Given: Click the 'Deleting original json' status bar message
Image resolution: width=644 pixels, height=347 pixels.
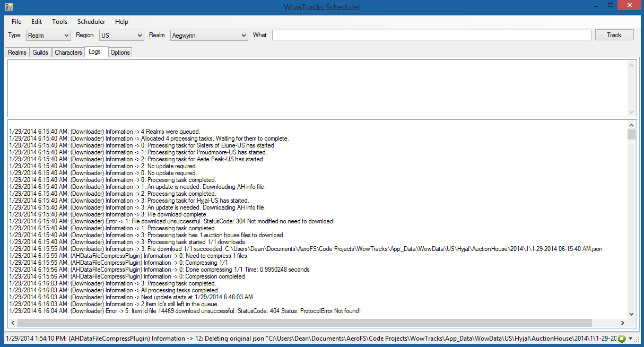Looking at the screenshot, I should click(x=311, y=339).
